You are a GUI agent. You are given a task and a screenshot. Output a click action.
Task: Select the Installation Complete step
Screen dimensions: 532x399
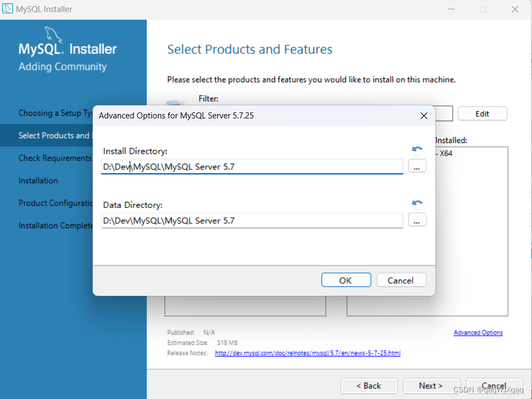coord(55,225)
